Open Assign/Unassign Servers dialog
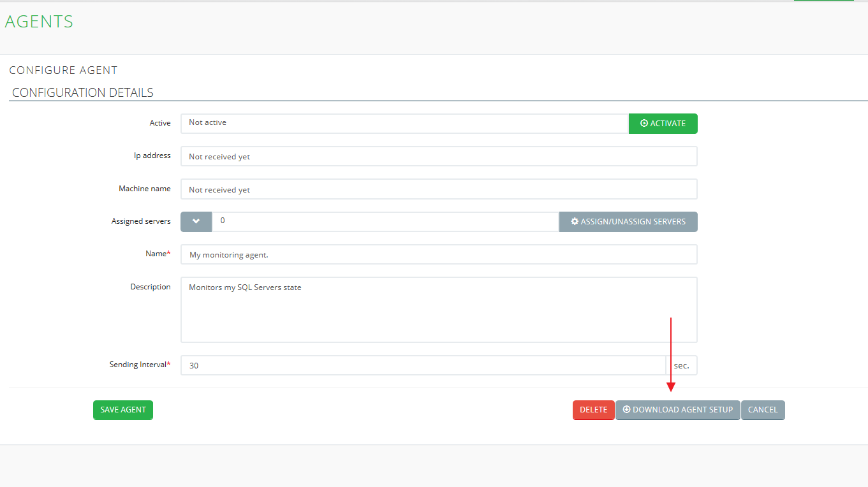The width and height of the screenshot is (868, 487). coord(628,222)
